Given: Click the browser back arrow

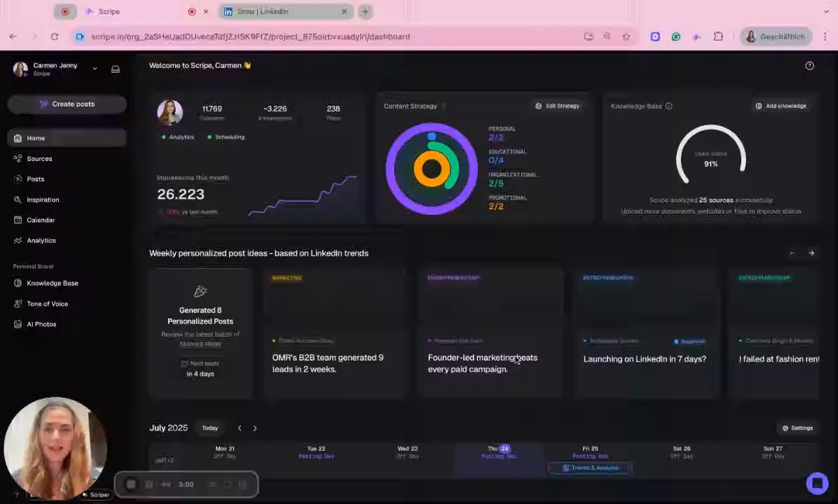Looking at the screenshot, I should (13, 36).
